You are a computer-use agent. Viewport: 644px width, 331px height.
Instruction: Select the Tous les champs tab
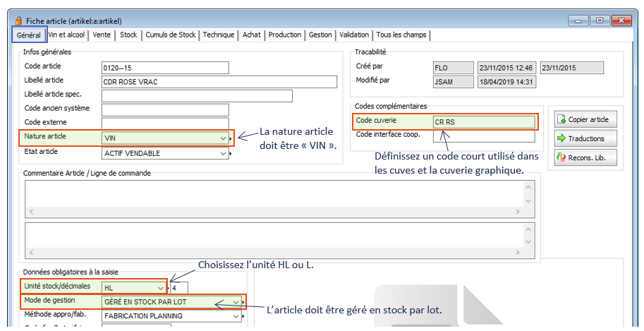point(401,35)
